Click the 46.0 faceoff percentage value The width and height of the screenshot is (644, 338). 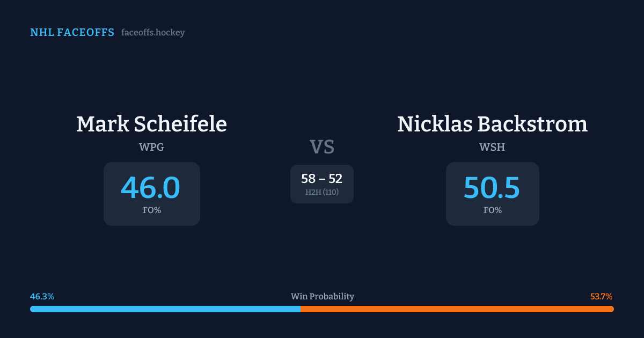tap(151, 188)
